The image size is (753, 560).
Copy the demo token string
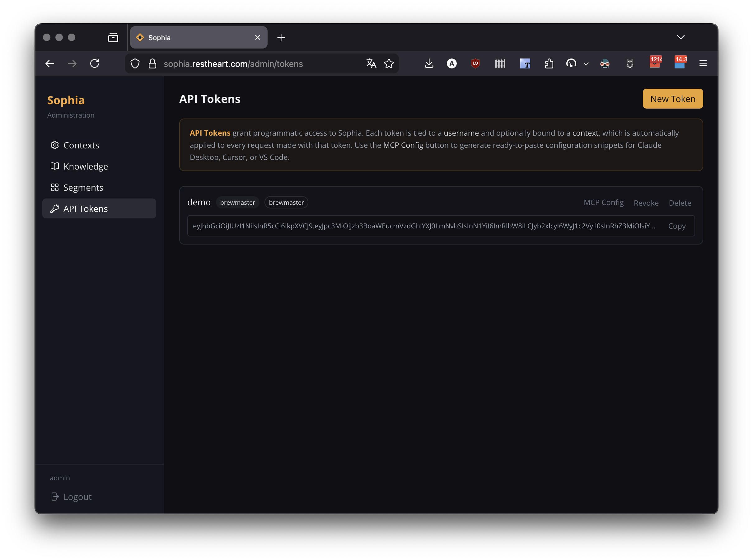click(x=676, y=226)
